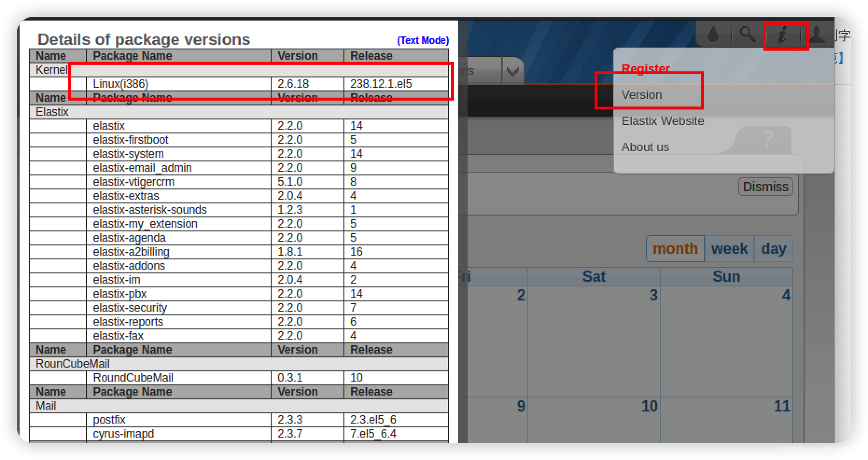
Task: Click the elastix-agenda package name
Action: (129, 238)
